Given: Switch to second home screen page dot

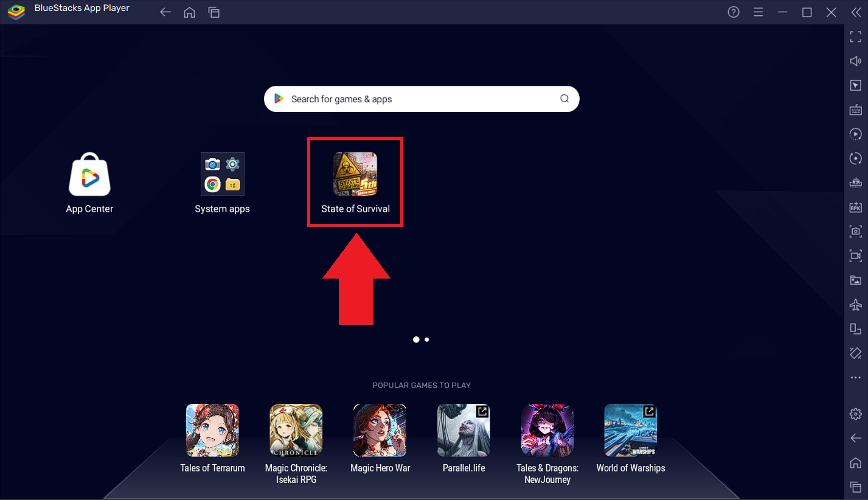Looking at the screenshot, I should click(x=427, y=339).
